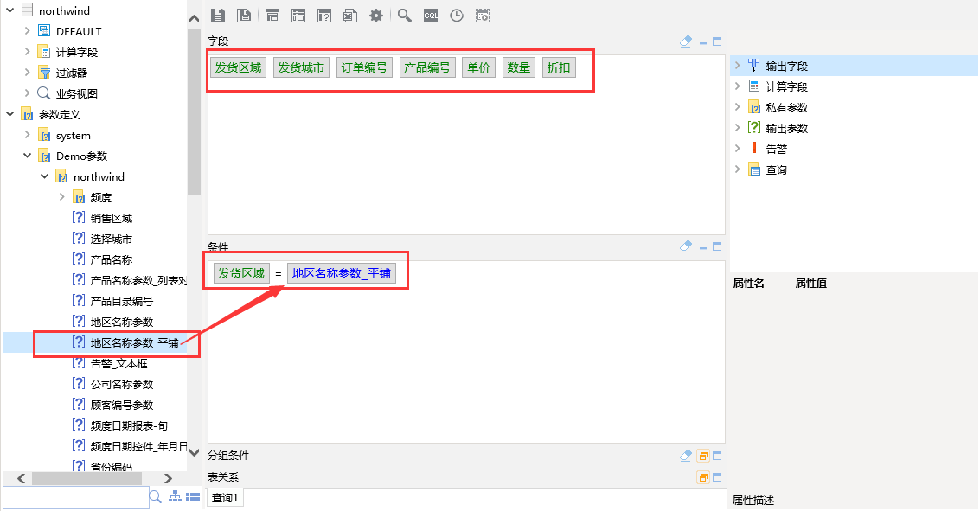
Task: Click the 单价 field chip
Action: (478, 67)
